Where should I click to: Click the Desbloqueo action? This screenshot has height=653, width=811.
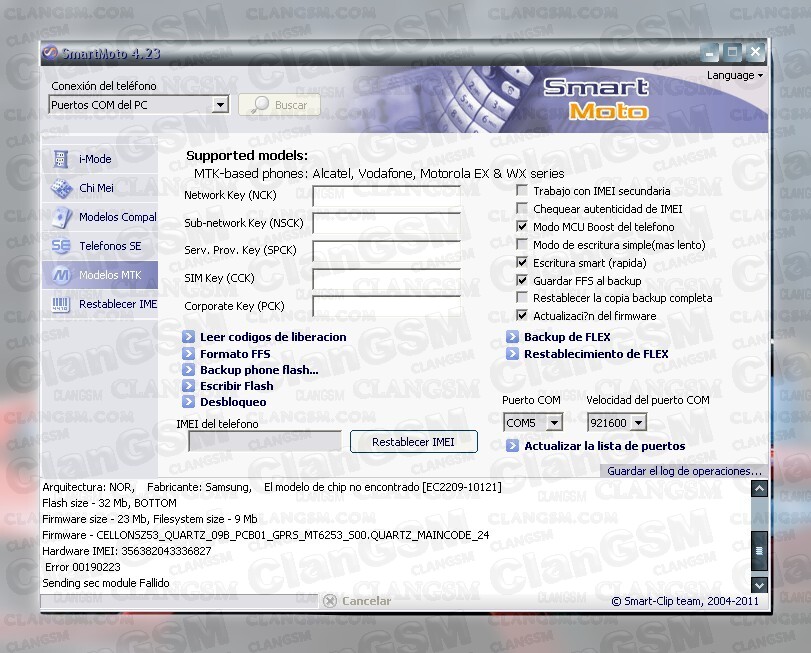coord(233,402)
